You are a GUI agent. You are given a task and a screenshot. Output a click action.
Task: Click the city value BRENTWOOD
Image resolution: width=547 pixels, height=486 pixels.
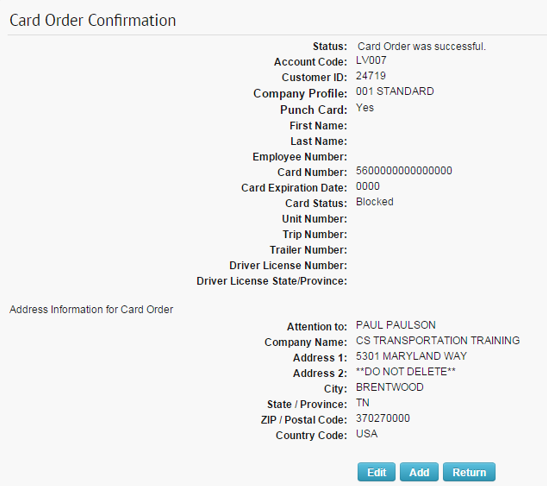pyautogui.click(x=390, y=387)
